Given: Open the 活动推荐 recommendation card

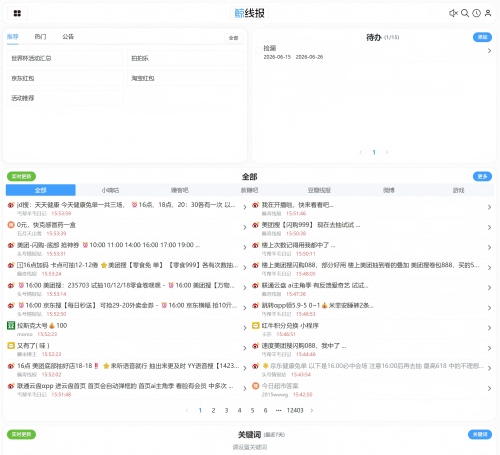Looking at the screenshot, I should point(65,98).
